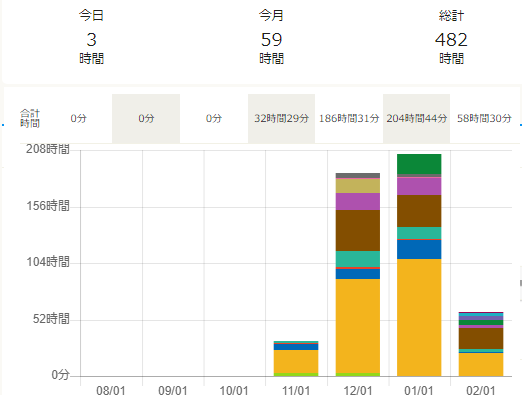Click the 0分 cell with gray background
The width and height of the screenshot is (522, 395).
[x=146, y=118]
